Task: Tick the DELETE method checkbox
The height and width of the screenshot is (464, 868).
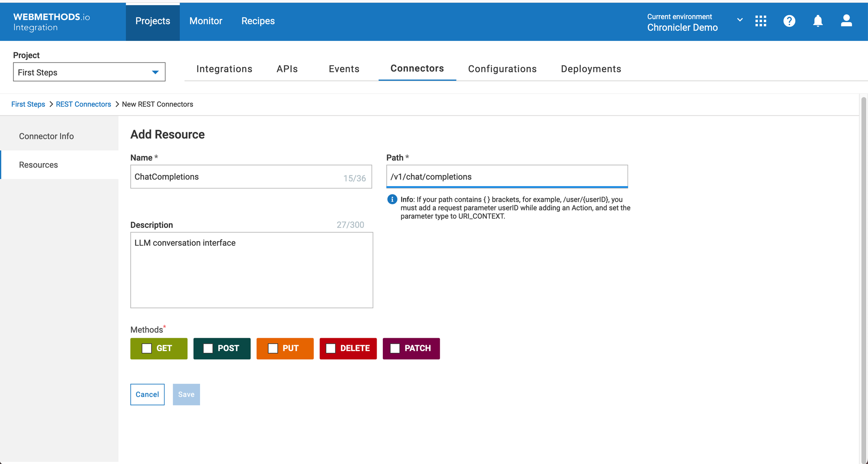Action: coord(331,349)
